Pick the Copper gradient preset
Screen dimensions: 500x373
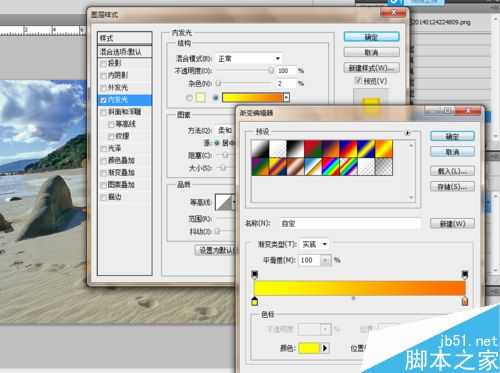(296, 166)
